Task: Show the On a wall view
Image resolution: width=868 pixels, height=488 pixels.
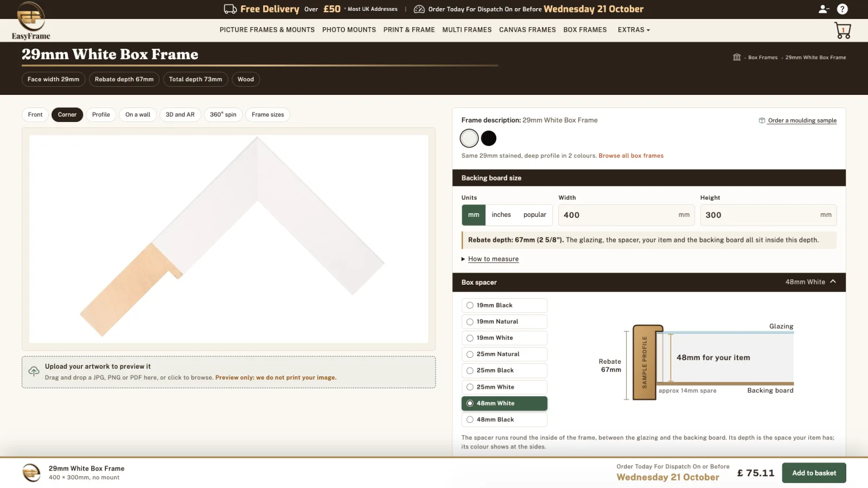Action: coord(138,114)
